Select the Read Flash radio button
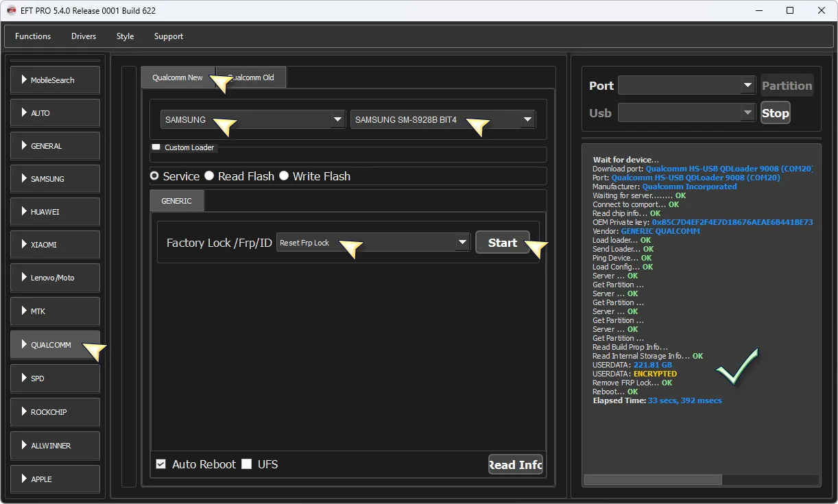The image size is (838, 504). 209,176
